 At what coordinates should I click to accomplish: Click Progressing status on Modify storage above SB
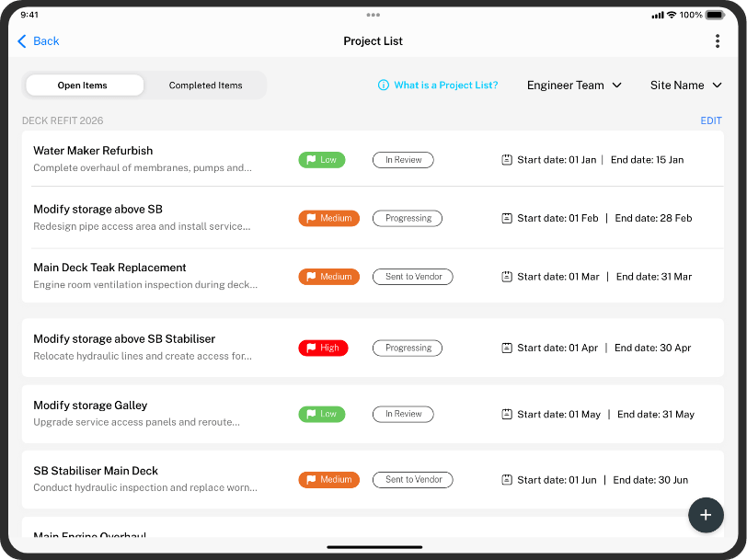408,219
